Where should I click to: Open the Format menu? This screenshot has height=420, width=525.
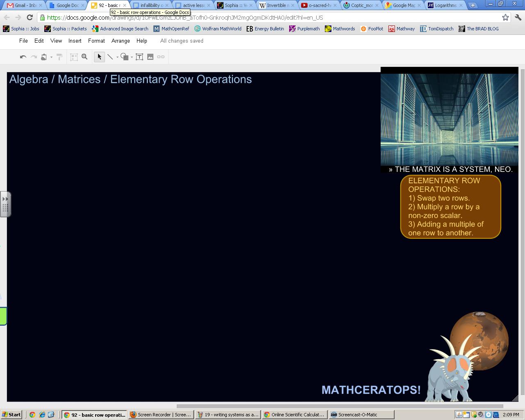coord(96,41)
